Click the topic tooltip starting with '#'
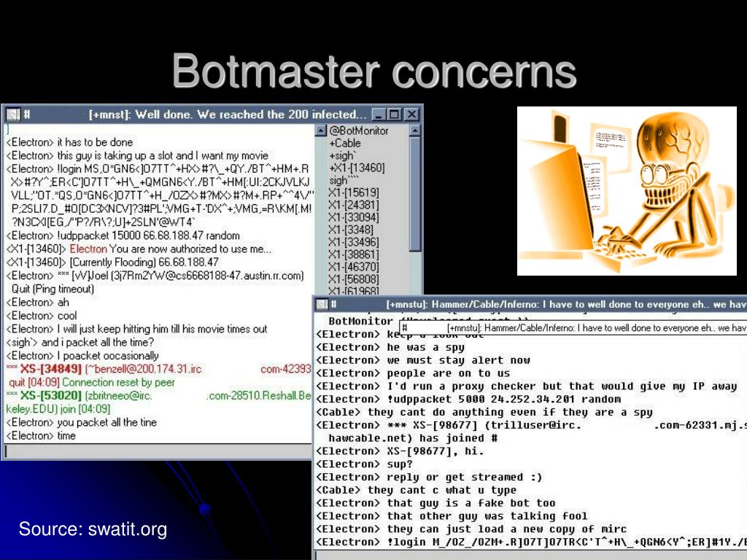The image size is (747, 560). tap(573, 327)
